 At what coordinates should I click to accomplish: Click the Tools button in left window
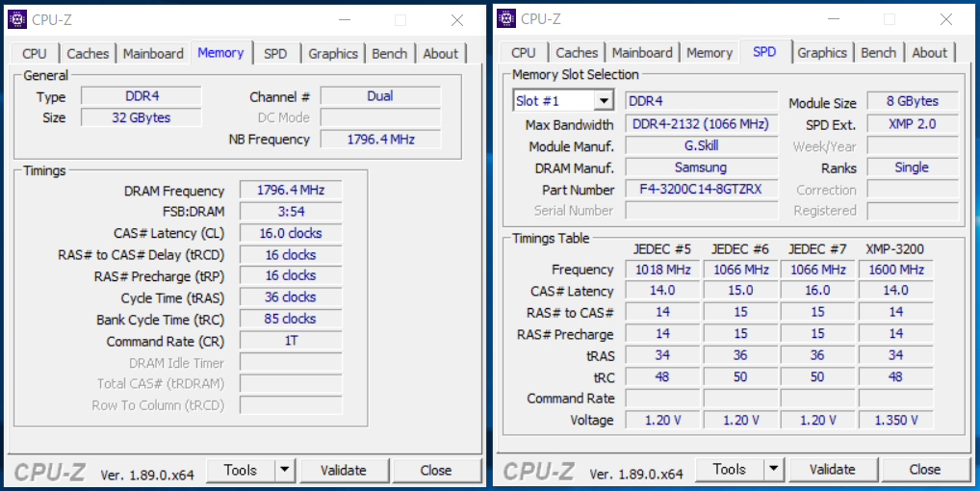click(241, 471)
